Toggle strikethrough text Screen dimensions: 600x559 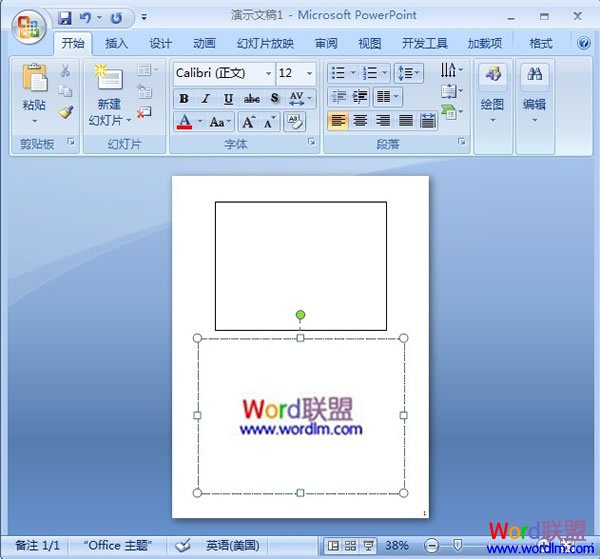[x=252, y=99]
